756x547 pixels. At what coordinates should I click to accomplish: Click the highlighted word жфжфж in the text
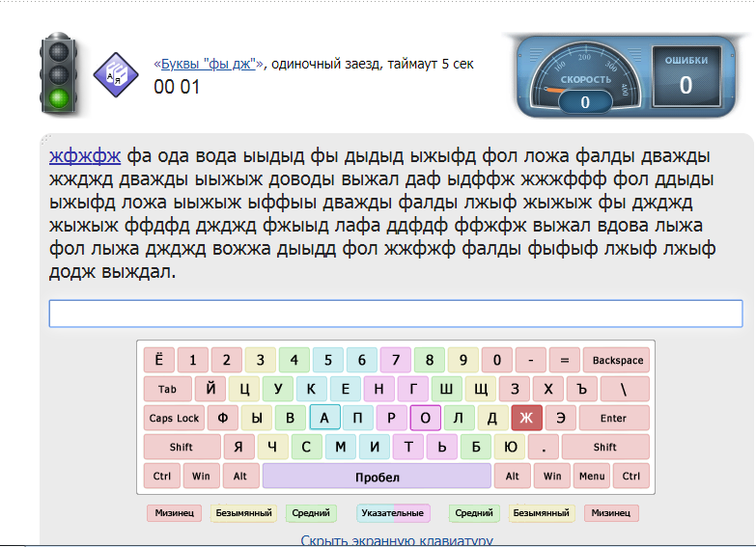point(85,155)
